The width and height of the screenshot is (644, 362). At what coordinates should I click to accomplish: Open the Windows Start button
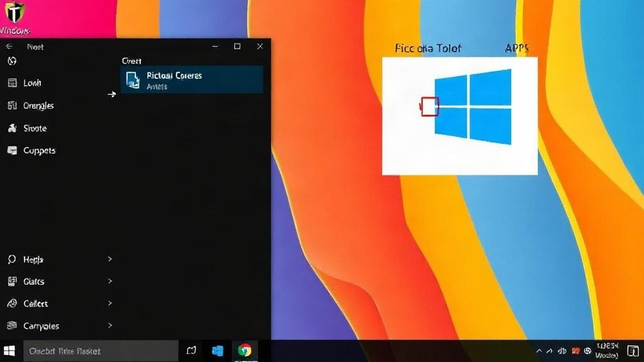pyautogui.click(x=9, y=351)
